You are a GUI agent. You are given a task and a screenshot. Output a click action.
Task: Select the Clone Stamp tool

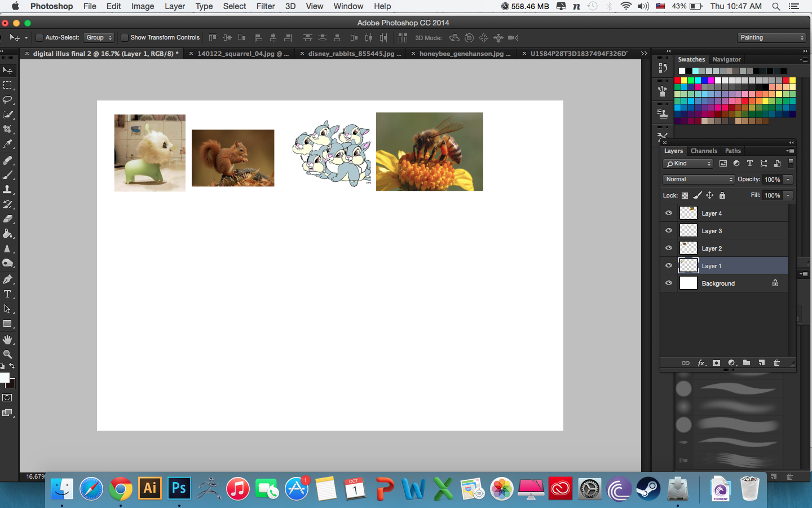pyautogui.click(x=8, y=190)
